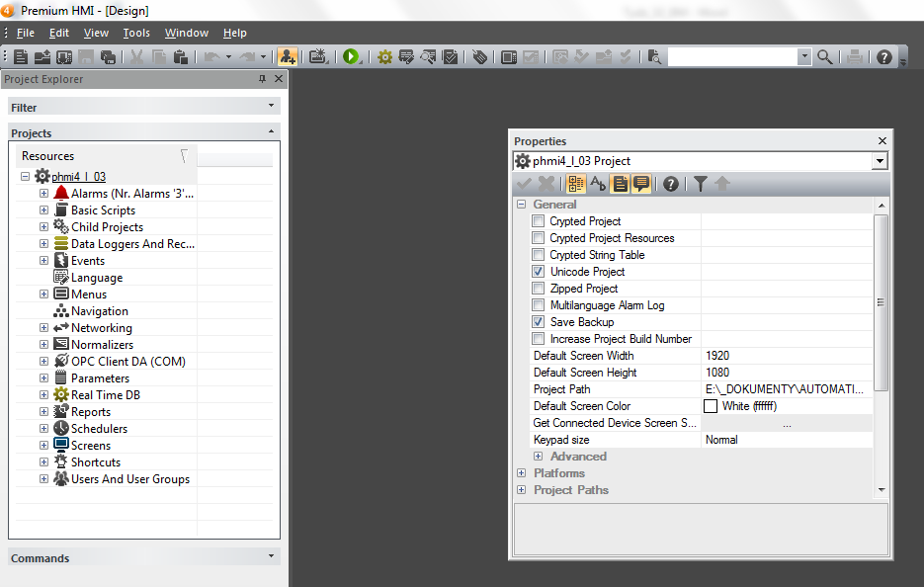Open the phmi4_I_03 Project object dropdown

880,161
